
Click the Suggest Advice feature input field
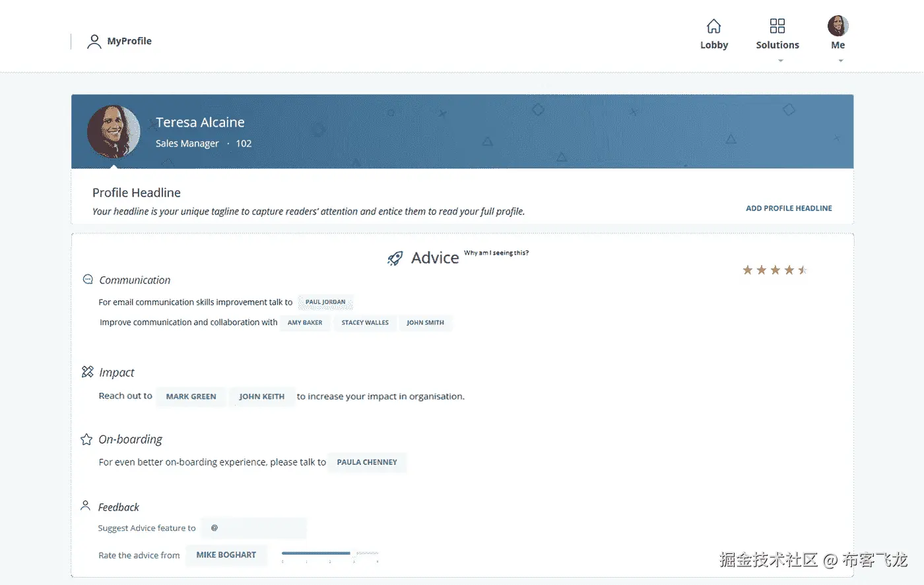coord(254,528)
